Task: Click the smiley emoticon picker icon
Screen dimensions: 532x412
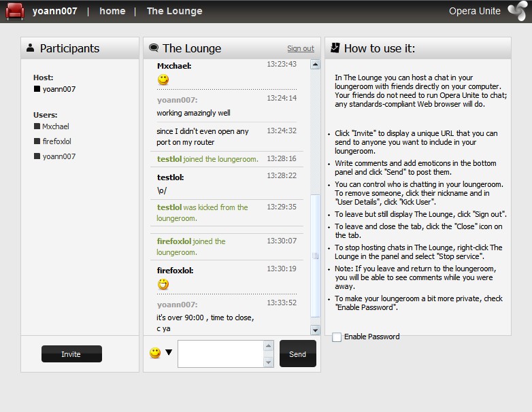Action: [x=155, y=353]
